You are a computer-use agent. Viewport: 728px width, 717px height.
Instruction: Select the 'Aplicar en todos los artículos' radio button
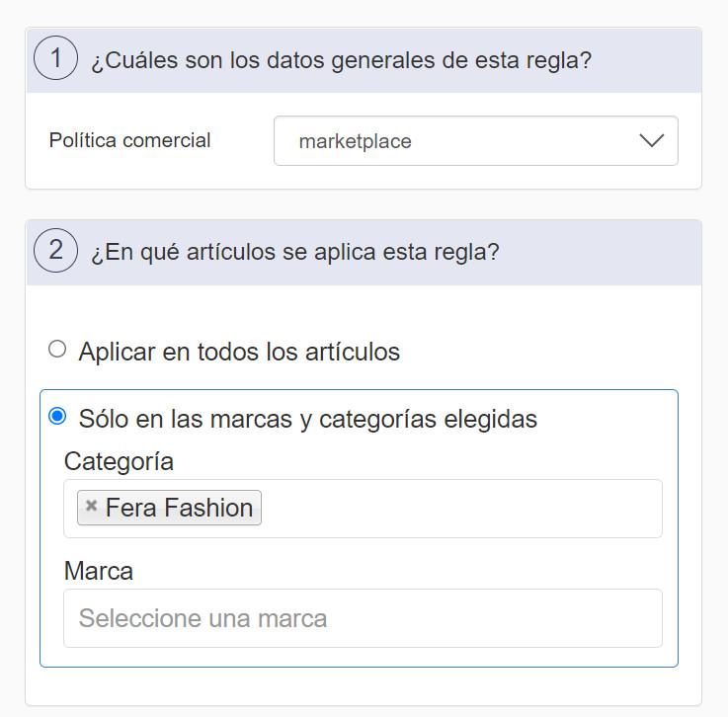tap(57, 350)
